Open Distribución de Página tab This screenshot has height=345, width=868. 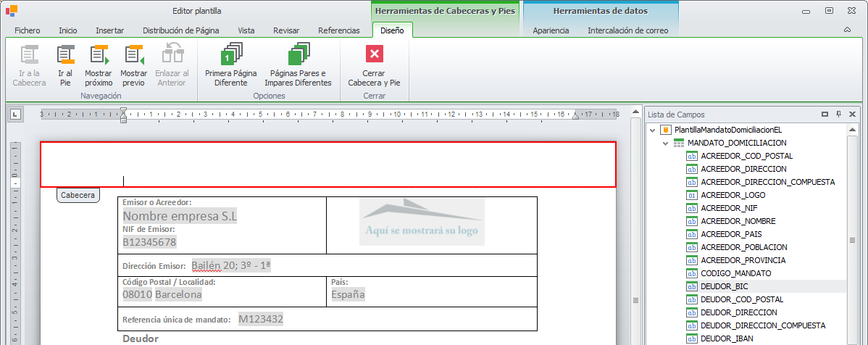181,30
